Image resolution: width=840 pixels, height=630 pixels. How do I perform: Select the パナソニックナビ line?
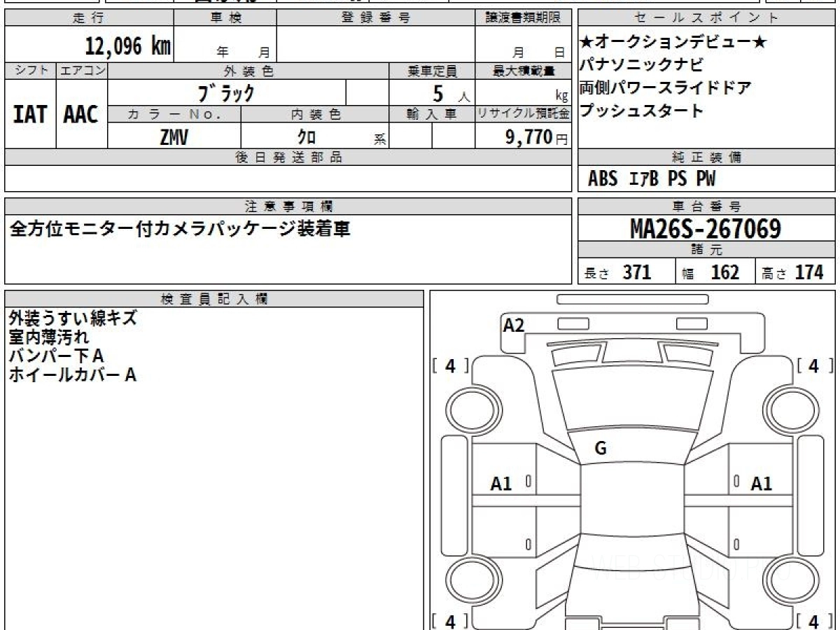642,65
